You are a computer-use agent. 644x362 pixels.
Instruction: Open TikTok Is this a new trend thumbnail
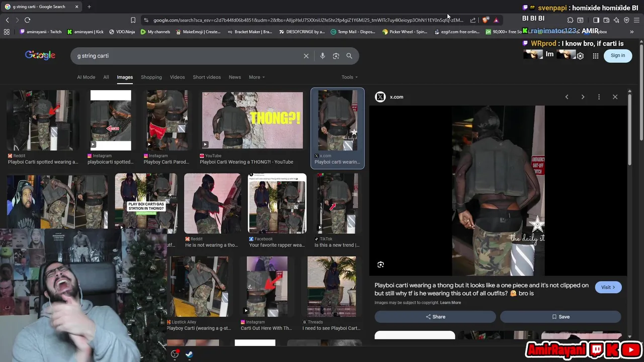[x=338, y=204]
